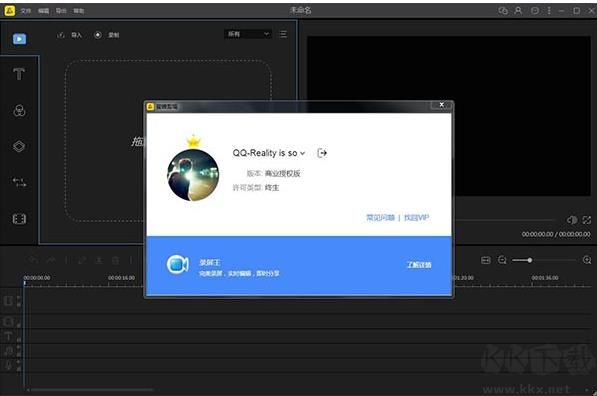The width and height of the screenshot is (597, 396).
Task: Open the user account icon in title bar
Action: tap(518, 11)
